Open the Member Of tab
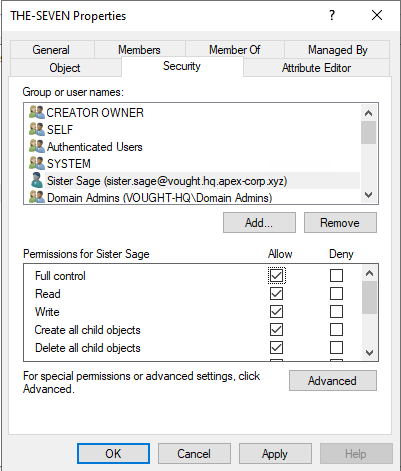Screen dimensions: 401x471 [235, 50]
